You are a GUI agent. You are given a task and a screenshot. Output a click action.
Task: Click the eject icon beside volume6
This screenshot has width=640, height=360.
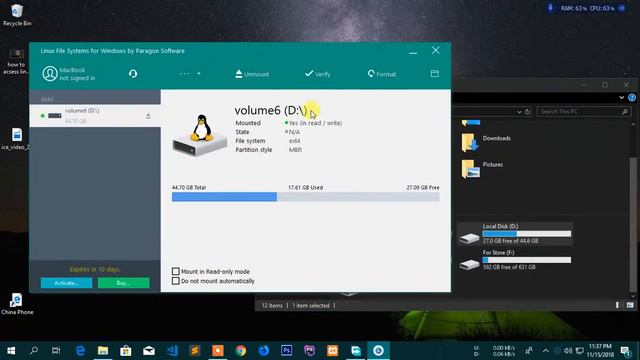pyautogui.click(x=148, y=116)
